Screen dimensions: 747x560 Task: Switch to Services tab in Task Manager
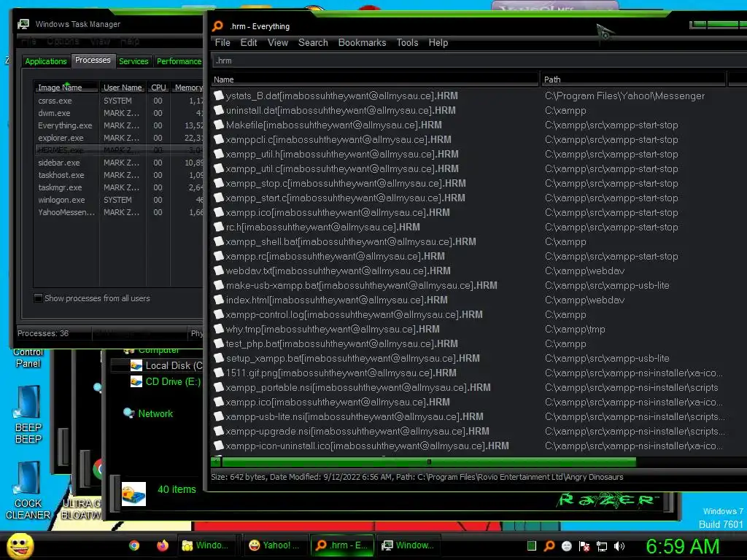pyautogui.click(x=133, y=61)
